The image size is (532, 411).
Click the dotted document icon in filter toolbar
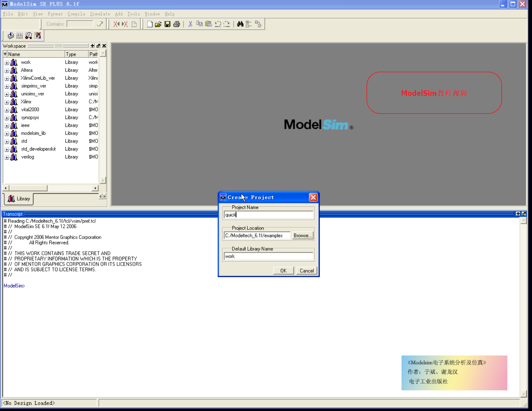[134, 24]
